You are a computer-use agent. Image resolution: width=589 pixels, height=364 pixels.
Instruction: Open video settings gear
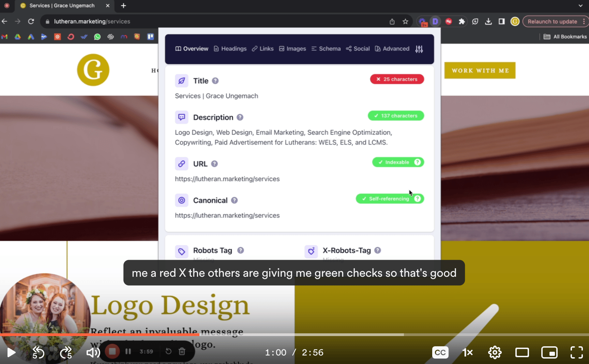click(495, 352)
